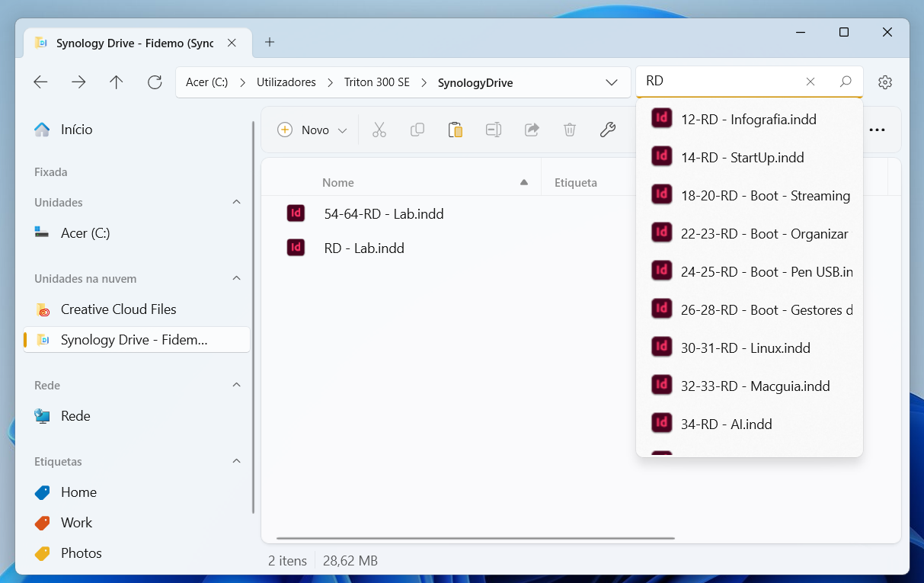Choose suggestion 22-23-RD - Boot - Organizar
Screen dimensions: 924x583
(750, 233)
